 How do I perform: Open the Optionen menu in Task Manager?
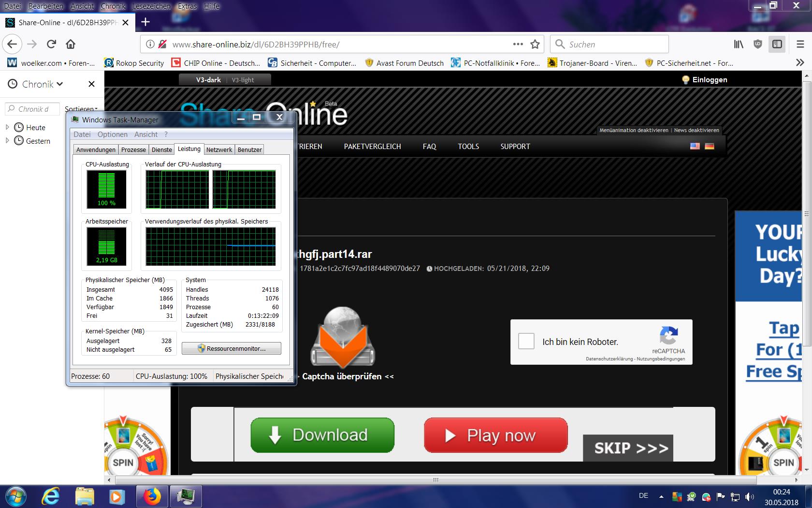113,134
